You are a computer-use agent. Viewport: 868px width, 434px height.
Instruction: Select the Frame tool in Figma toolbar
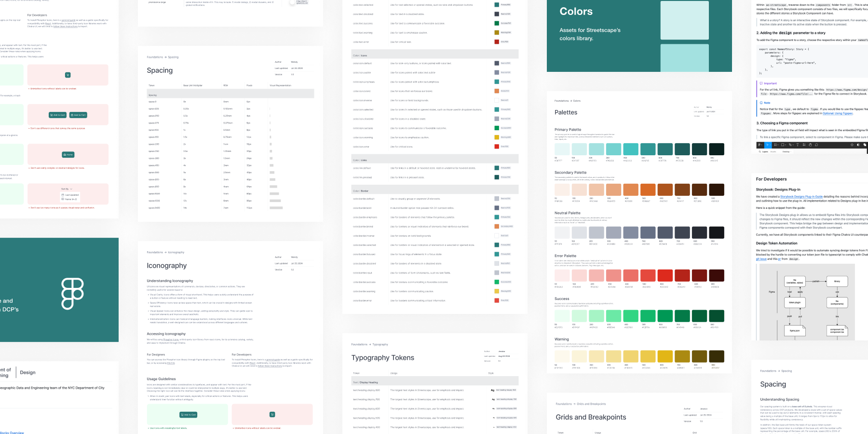(775, 145)
